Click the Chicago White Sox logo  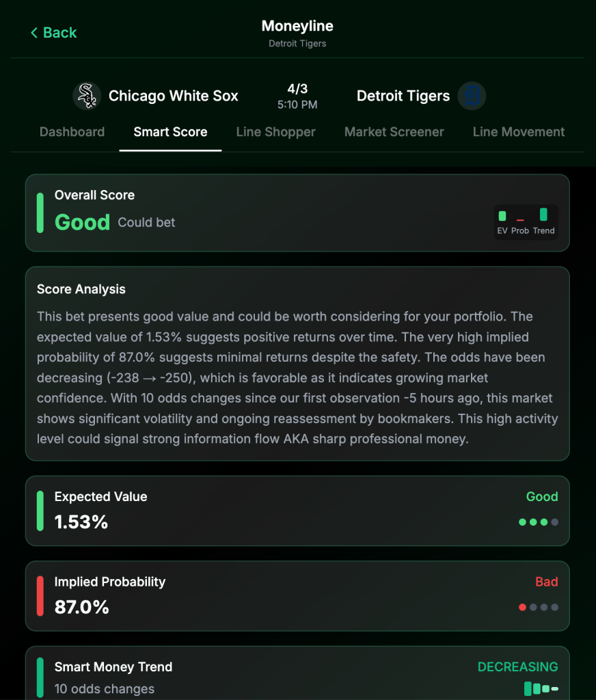[87, 96]
